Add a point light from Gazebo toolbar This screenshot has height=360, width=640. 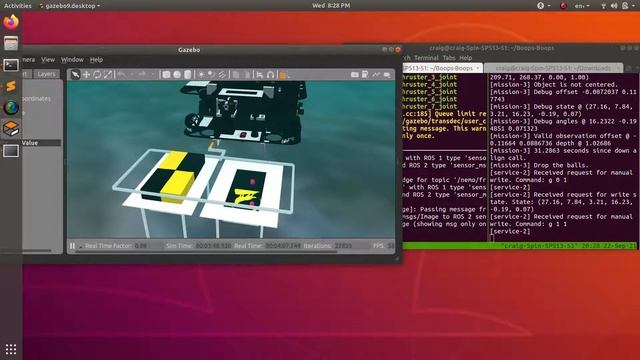[201, 75]
